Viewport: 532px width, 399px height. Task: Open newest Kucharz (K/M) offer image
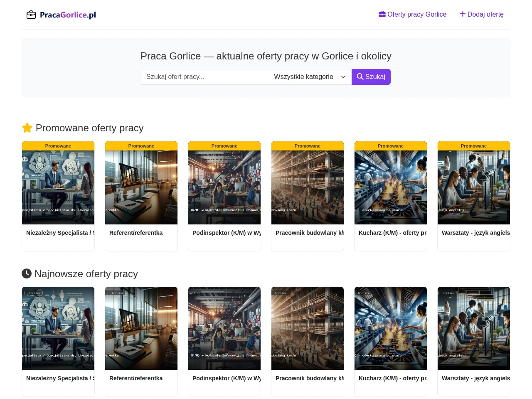tap(391, 328)
